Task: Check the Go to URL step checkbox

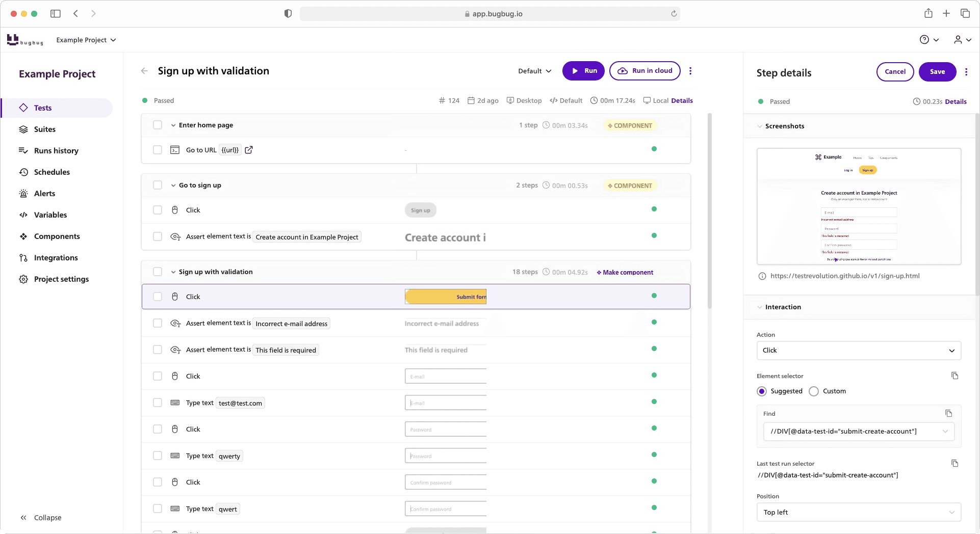Action: (158, 150)
